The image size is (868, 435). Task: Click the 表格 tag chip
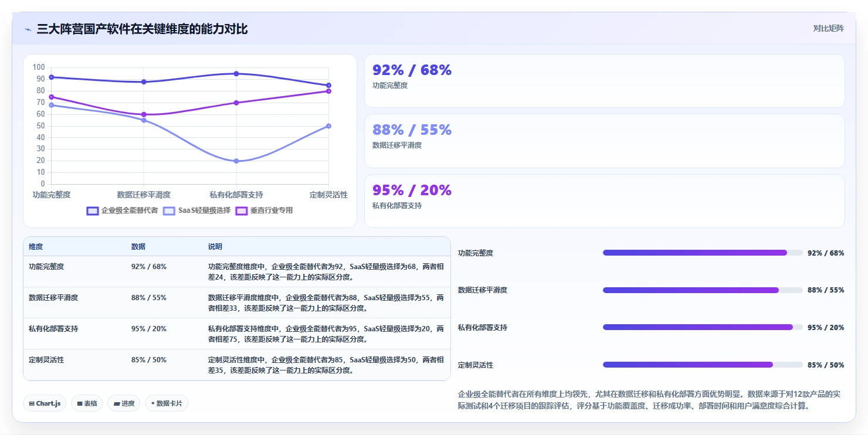click(87, 403)
